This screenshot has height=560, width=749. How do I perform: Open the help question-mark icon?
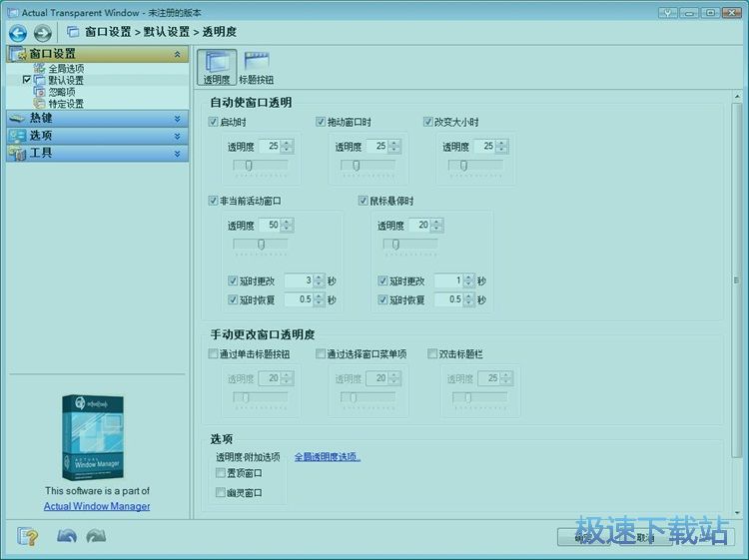coord(27,537)
